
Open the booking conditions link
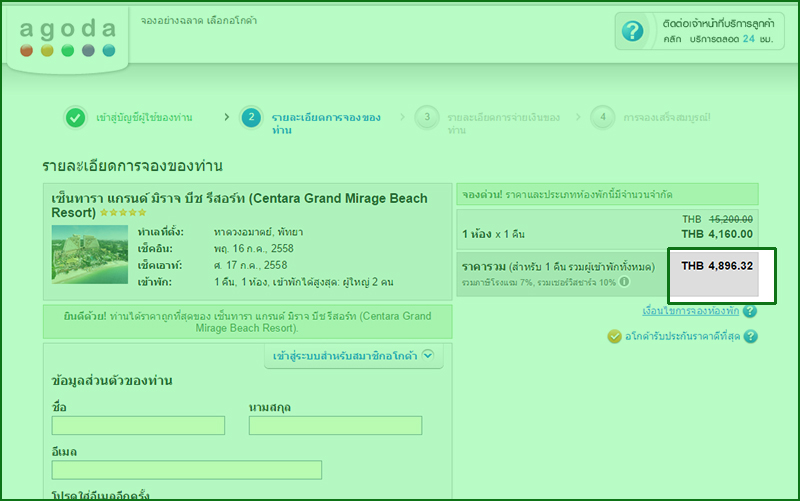[x=690, y=311]
